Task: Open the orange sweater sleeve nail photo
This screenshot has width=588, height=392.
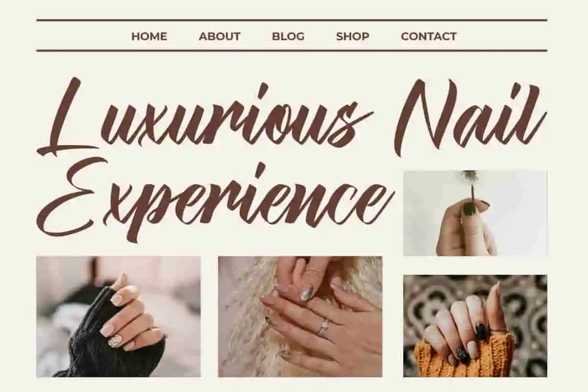Action: point(475,326)
